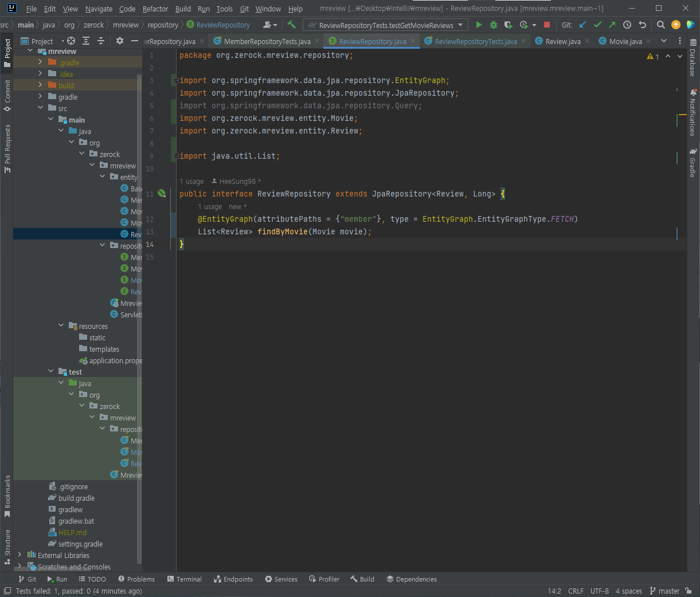Toggle the Structure tool window
The height and width of the screenshot is (597, 700).
(7, 547)
